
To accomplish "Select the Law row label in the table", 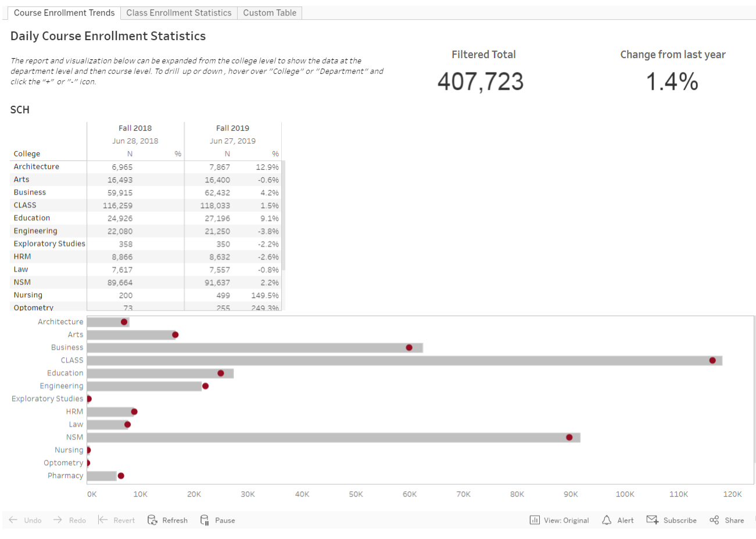I will tap(21, 269).
